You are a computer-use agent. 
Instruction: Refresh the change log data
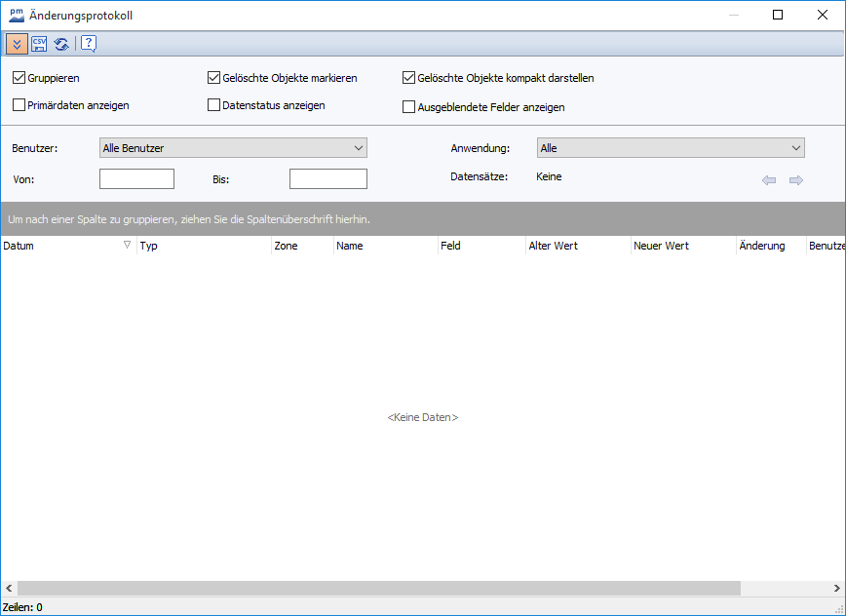point(61,44)
